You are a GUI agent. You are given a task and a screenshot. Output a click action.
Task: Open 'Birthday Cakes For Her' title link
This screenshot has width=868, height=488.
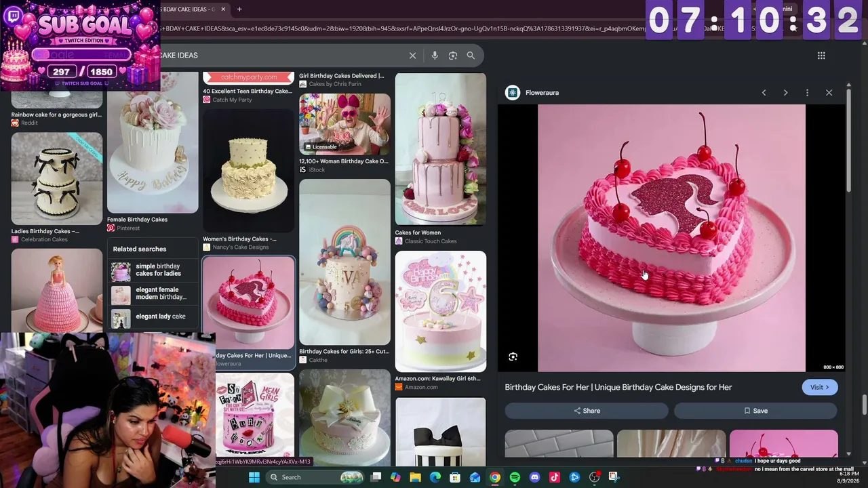[618, 387]
